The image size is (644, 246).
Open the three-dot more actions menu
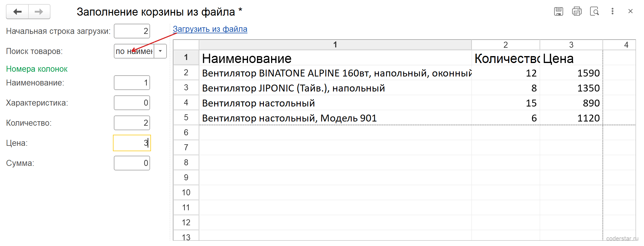tap(613, 11)
